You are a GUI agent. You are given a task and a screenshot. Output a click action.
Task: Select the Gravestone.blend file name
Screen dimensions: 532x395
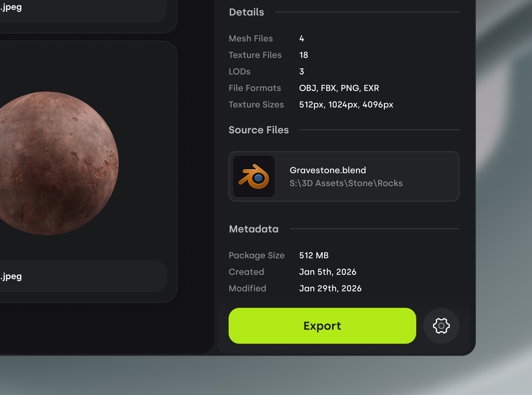click(x=327, y=170)
